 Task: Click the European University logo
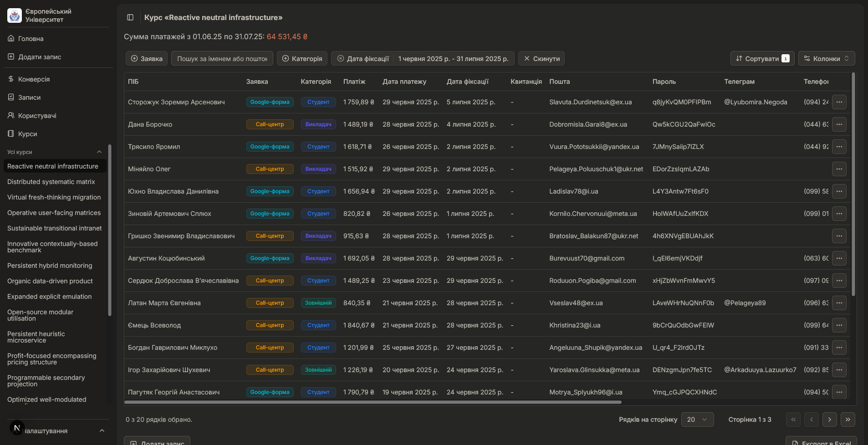15,15
